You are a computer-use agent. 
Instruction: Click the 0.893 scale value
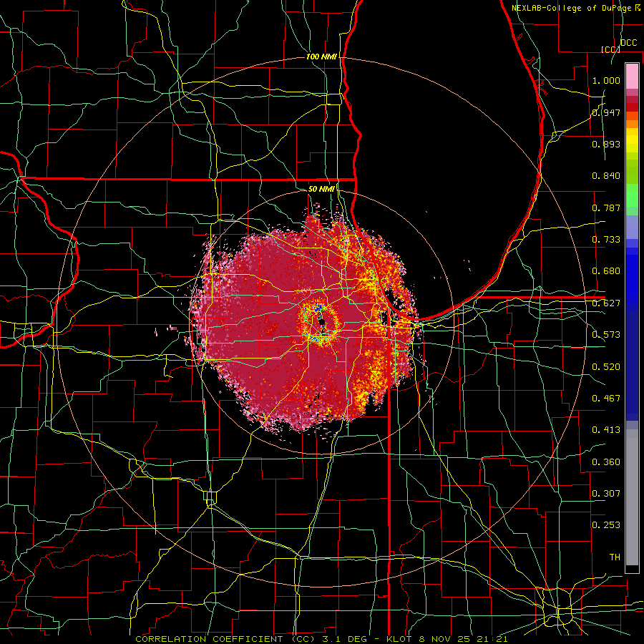coord(606,144)
